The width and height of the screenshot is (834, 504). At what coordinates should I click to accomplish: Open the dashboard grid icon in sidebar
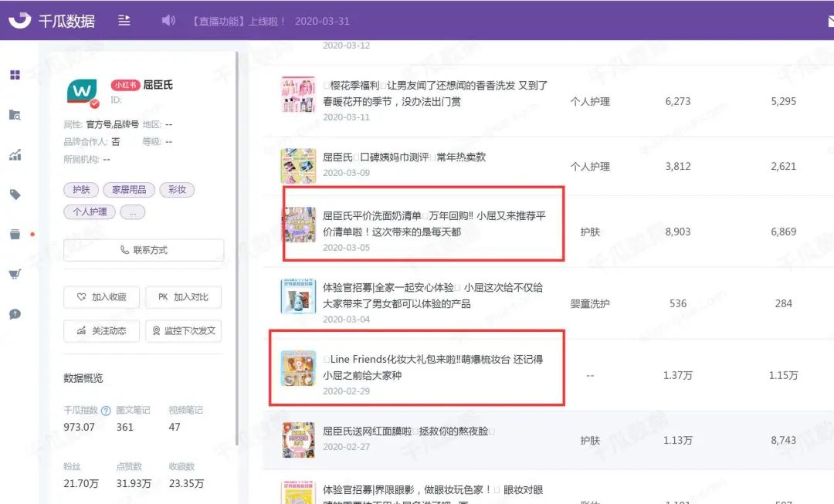[x=15, y=75]
